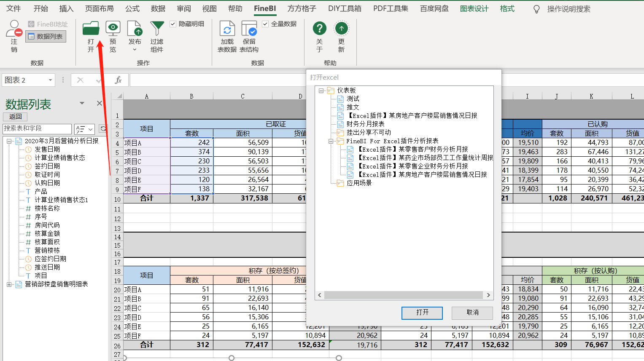Click the 计算业绩销售状态1 field
The width and height of the screenshot is (644, 361).
pos(61,200)
